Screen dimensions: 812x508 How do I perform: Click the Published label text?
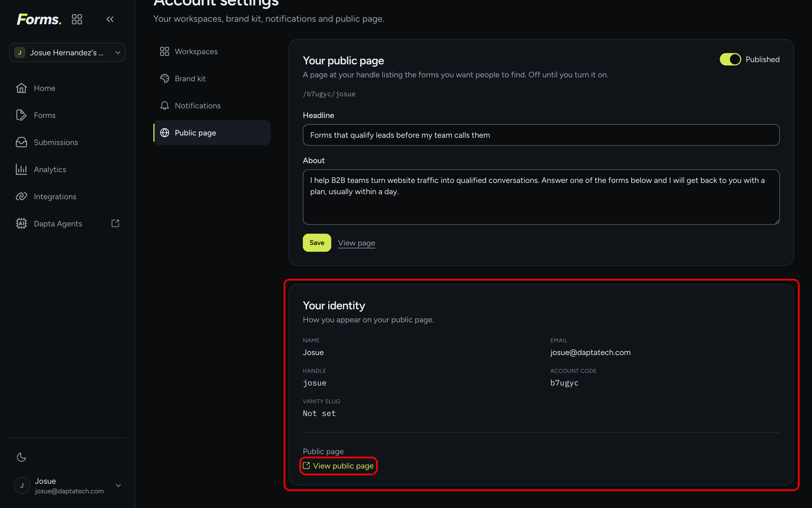(x=762, y=60)
